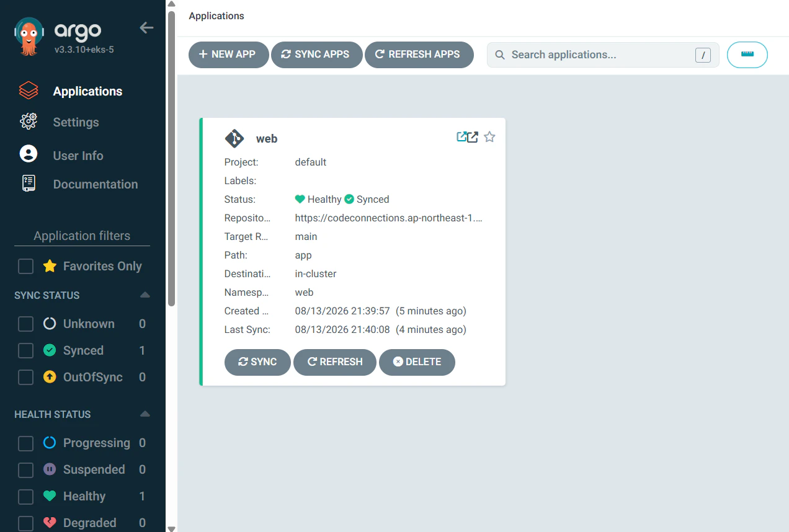
Task: Check the Healthy health filter
Action: pos(25,497)
